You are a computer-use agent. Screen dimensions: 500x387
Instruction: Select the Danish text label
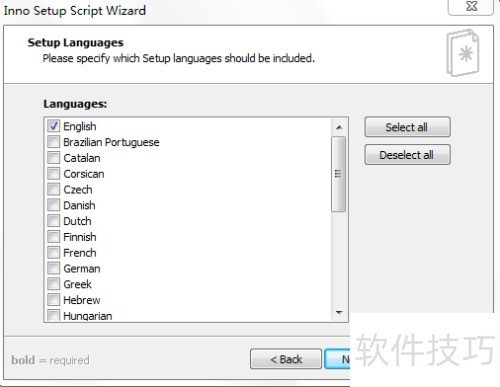(79, 205)
